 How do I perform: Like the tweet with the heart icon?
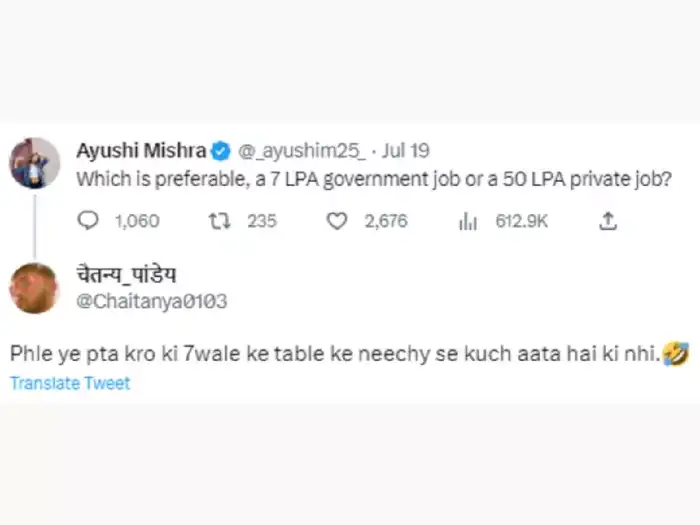click(338, 221)
